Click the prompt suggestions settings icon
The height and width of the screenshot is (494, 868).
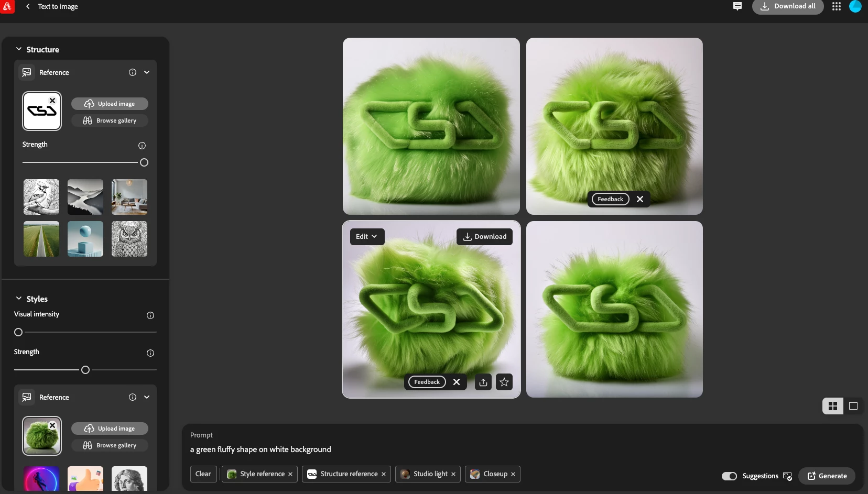coord(787,476)
